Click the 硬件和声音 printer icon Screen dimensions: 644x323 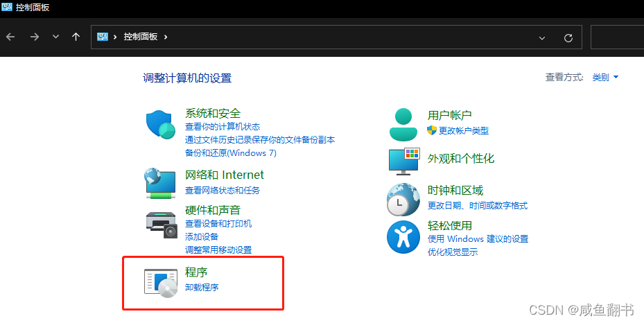click(x=162, y=225)
